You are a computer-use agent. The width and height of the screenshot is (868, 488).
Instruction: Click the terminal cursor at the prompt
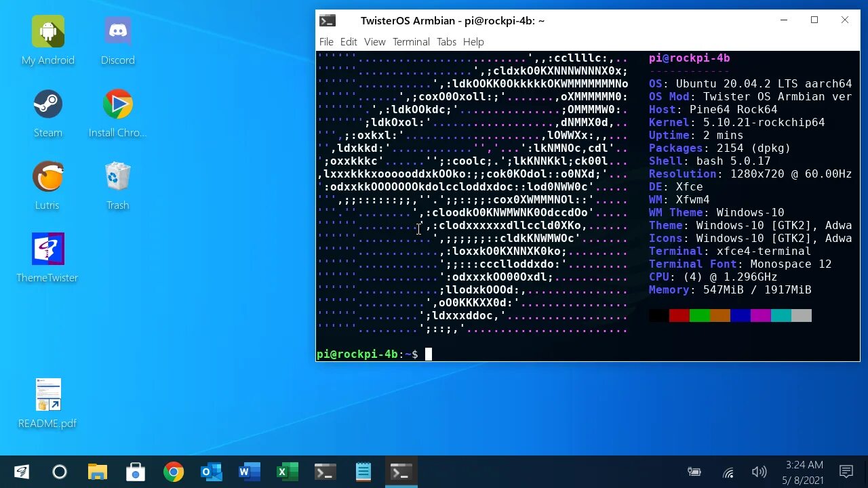[429, 354]
